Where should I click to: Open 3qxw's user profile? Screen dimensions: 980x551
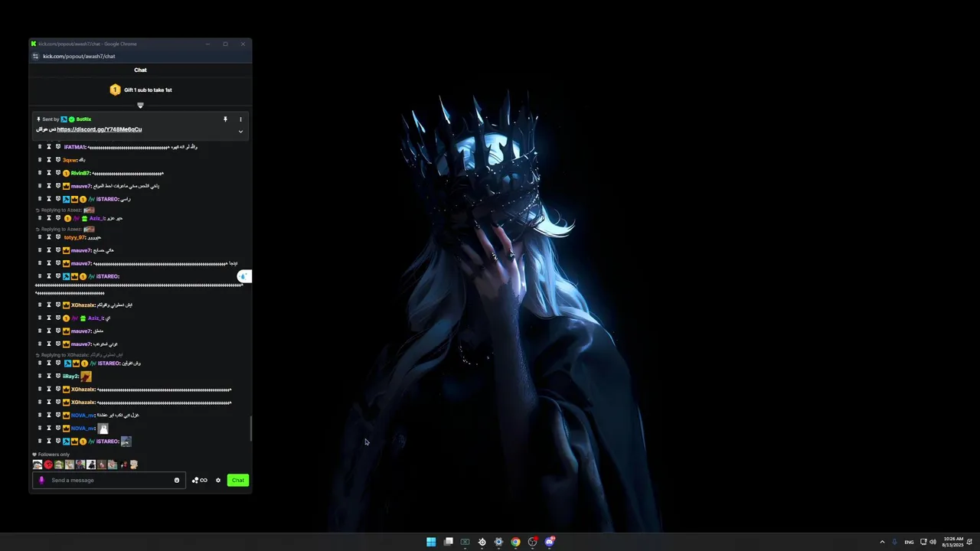[x=70, y=160]
